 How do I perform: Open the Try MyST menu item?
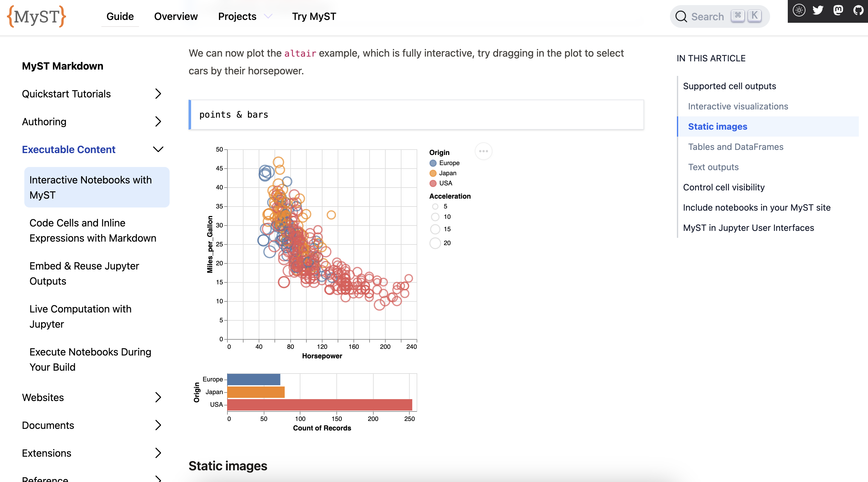coord(314,16)
